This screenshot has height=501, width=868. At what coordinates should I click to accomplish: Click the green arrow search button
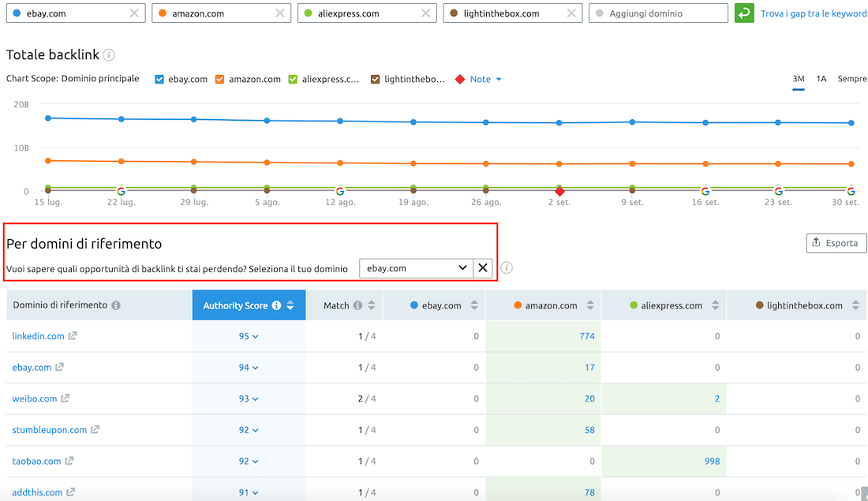(744, 13)
